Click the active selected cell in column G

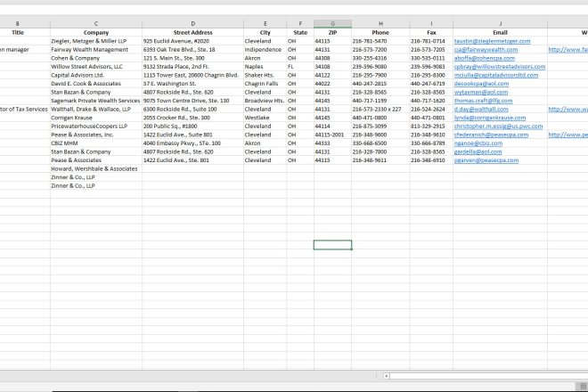332,245
